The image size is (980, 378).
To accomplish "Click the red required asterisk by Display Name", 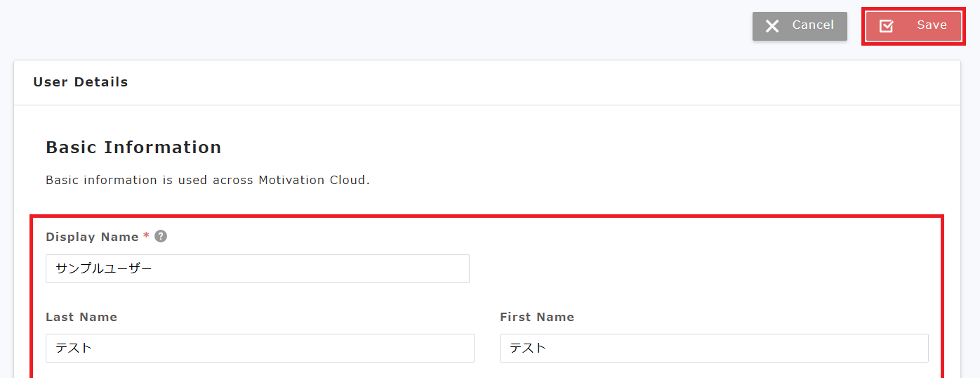I will (146, 236).
